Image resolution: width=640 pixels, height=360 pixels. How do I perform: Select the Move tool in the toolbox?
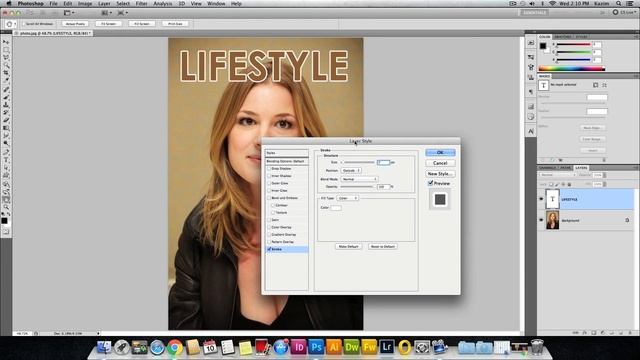point(6,42)
